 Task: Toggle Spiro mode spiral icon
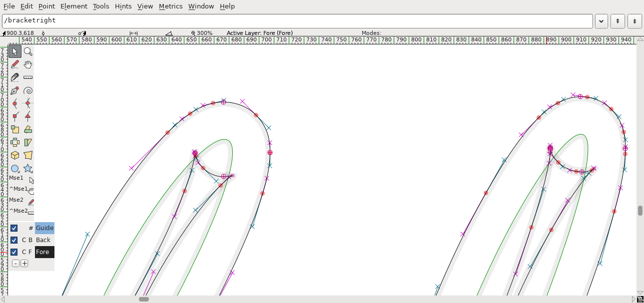pos(28,90)
